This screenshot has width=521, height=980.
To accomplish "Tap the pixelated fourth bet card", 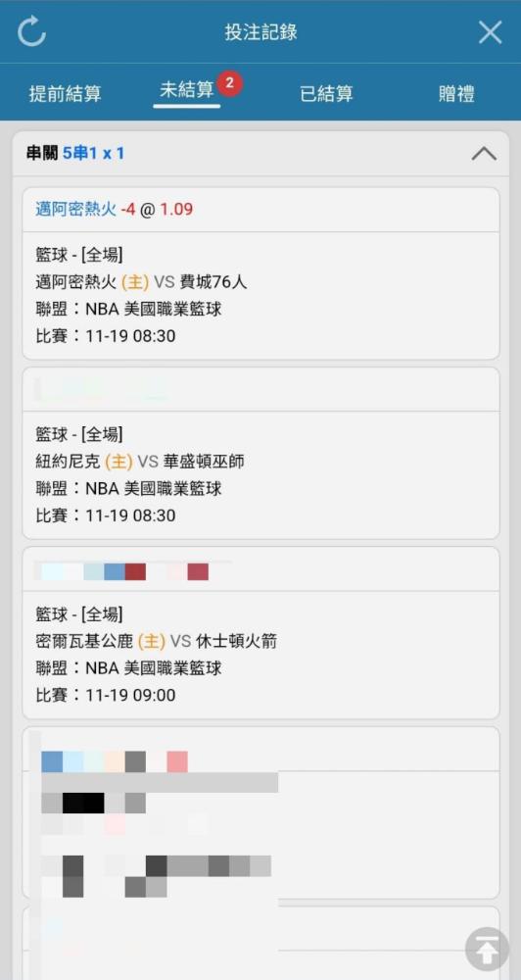I will coord(261,811).
